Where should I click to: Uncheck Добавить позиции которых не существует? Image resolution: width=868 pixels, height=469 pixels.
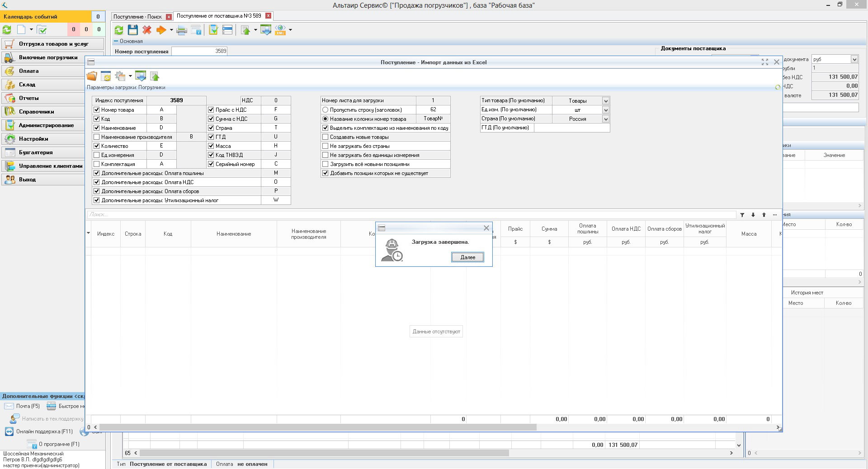(x=325, y=173)
